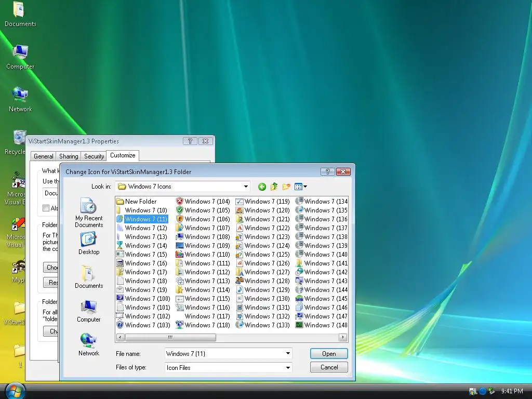
Task: Select the Windows 7 (119) file
Action: point(263,202)
